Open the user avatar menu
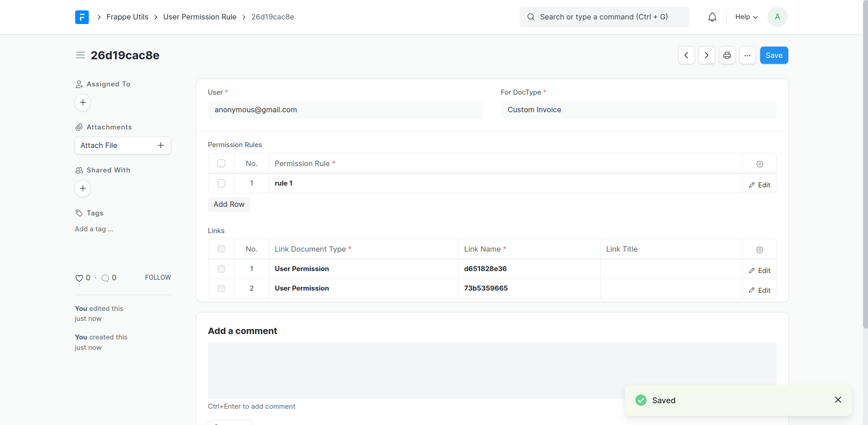This screenshot has height=425, width=868. tap(777, 17)
